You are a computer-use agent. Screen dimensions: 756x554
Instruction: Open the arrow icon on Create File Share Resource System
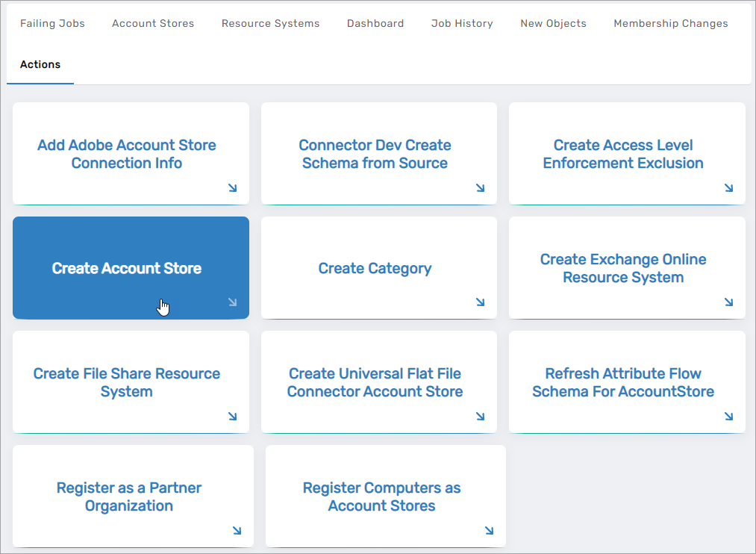pos(232,417)
